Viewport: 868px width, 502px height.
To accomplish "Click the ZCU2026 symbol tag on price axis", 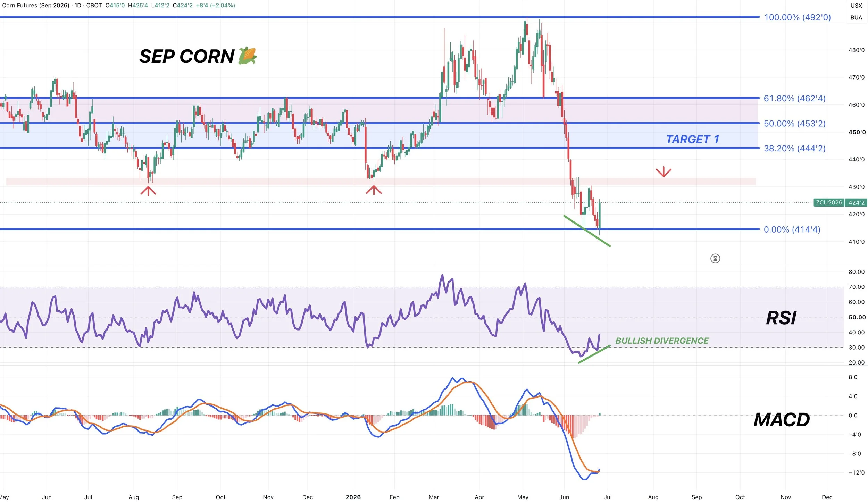I will (829, 202).
